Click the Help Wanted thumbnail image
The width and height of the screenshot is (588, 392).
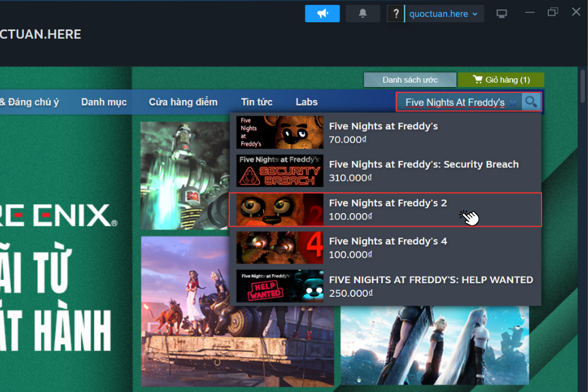(280, 286)
